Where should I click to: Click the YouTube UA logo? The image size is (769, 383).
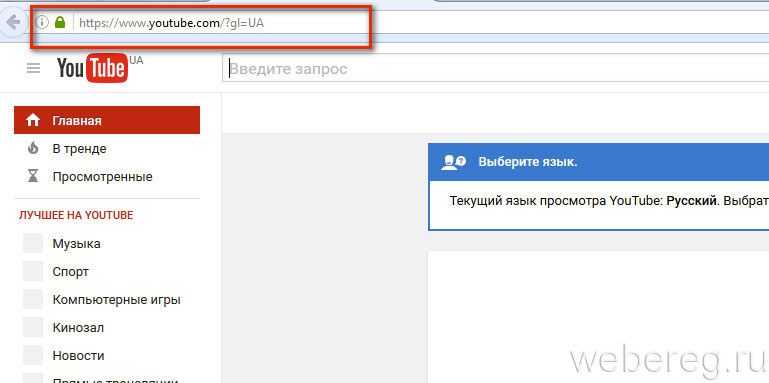pyautogui.click(x=100, y=69)
